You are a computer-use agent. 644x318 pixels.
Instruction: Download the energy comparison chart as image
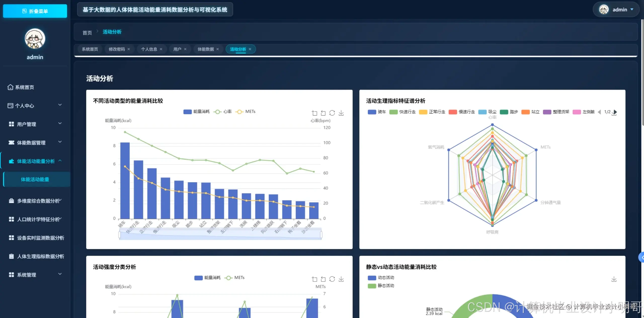point(341,113)
